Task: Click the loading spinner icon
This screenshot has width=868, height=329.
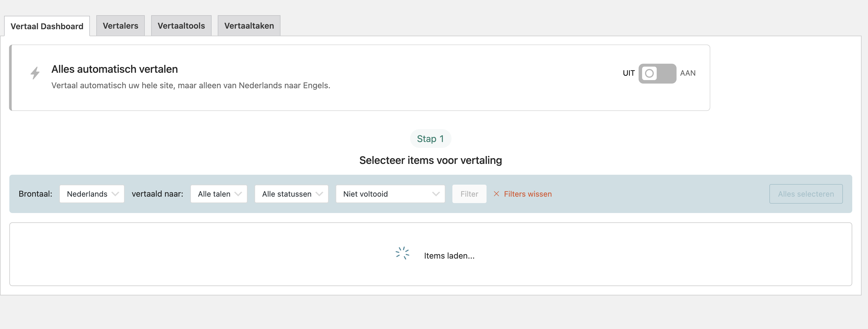Action: point(402,253)
